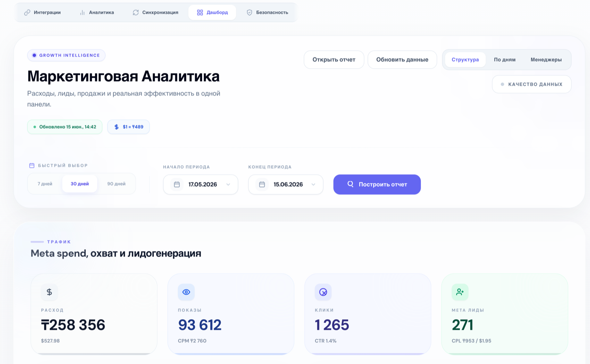
Task: Switch view to По дням
Action: (x=505, y=60)
